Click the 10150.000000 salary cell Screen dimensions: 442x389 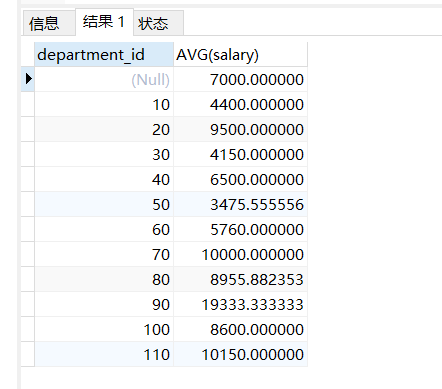point(240,354)
